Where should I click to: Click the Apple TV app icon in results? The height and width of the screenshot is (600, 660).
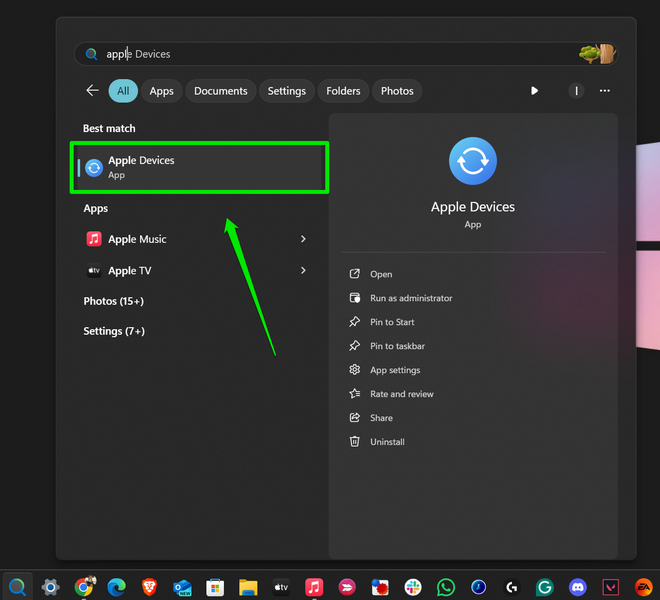[x=94, y=271]
